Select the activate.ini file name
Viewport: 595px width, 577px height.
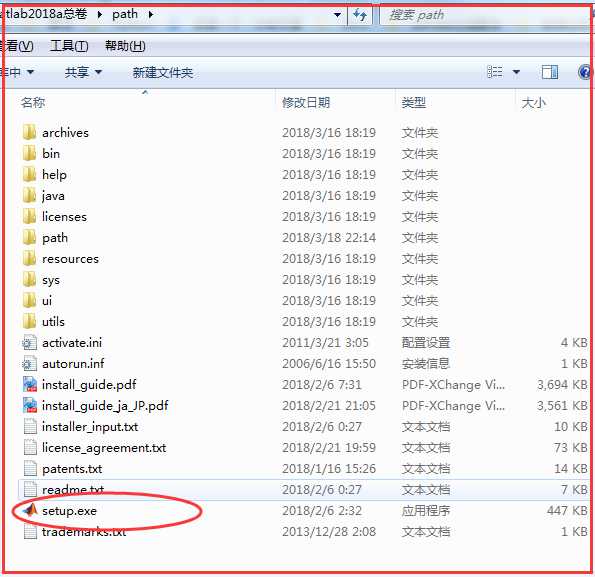point(72,343)
